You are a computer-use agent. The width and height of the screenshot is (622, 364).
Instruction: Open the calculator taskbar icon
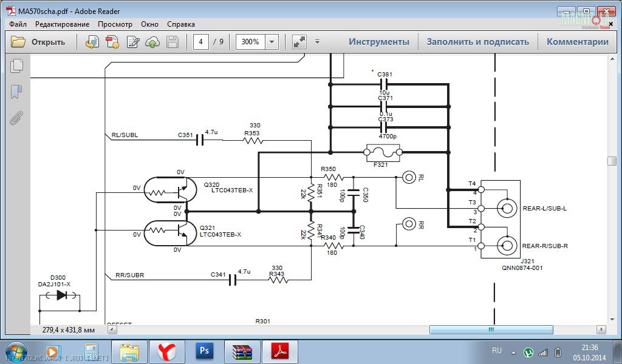(x=92, y=351)
